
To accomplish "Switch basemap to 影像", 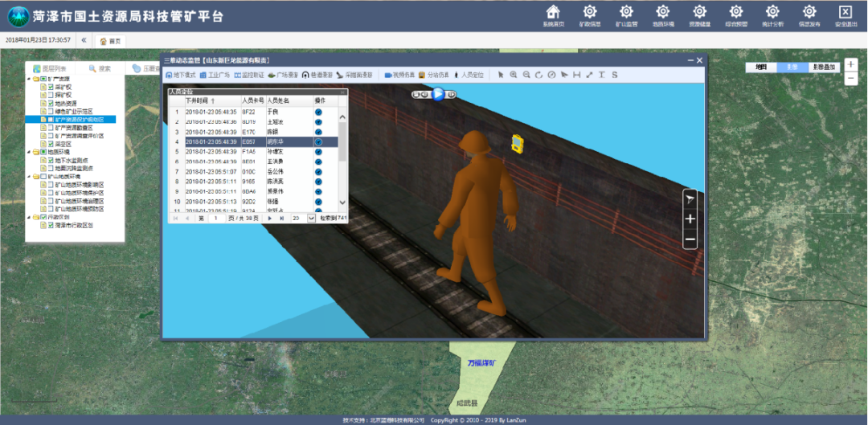I will pyautogui.click(x=792, y=67).
